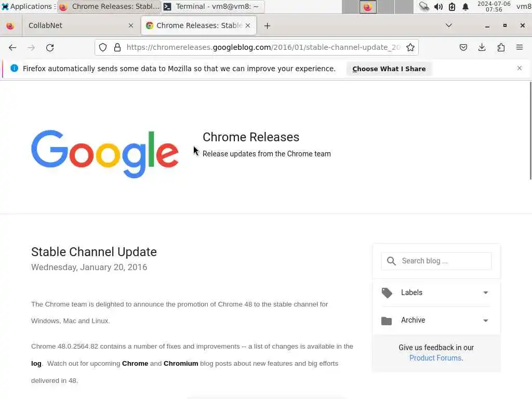The width and height of the screenshot is (532, 399).
Task: View site security lock information
Action: pos(117,47)
